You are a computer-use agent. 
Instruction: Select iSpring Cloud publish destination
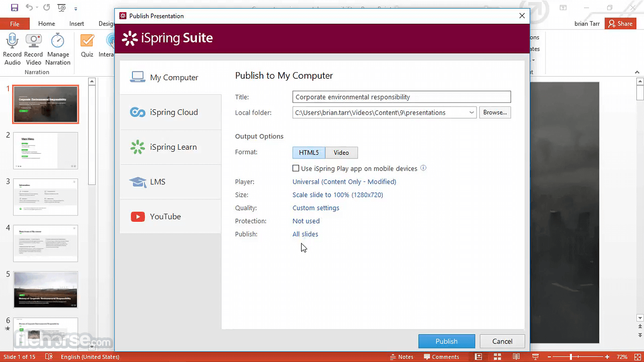(x=171, y=112)
